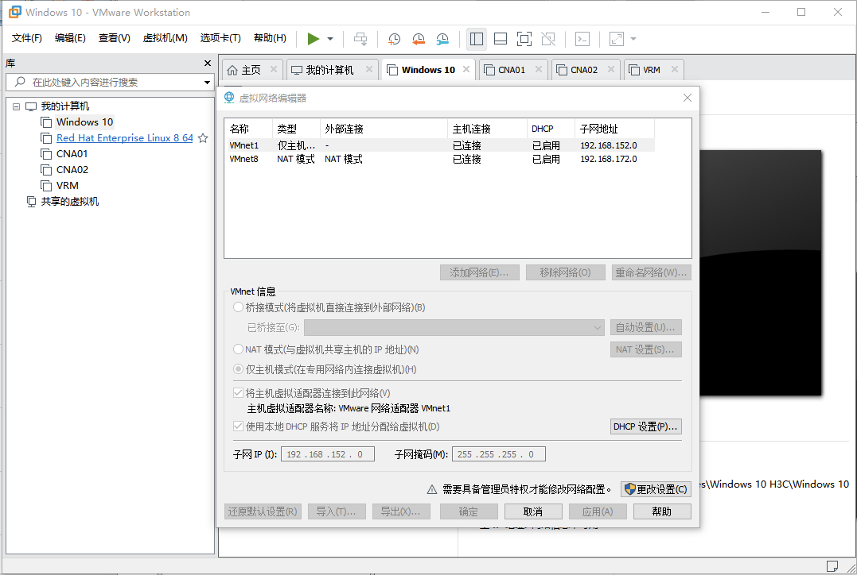Send Ctrl+Alt+Del to the virtual machine
This screenshot has width=858, height=576.
[x=360, y=39]
